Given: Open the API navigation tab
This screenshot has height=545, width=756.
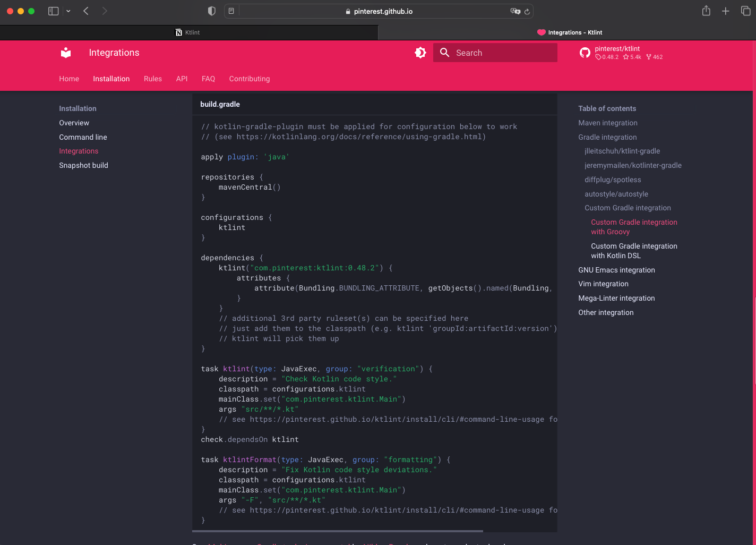Looking at the screenshot, I should (182, 79).
